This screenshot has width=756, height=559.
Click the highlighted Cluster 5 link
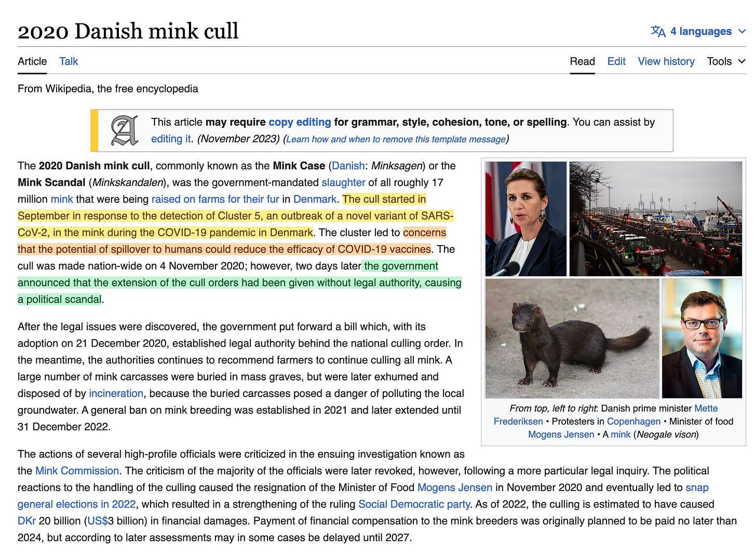239,215
